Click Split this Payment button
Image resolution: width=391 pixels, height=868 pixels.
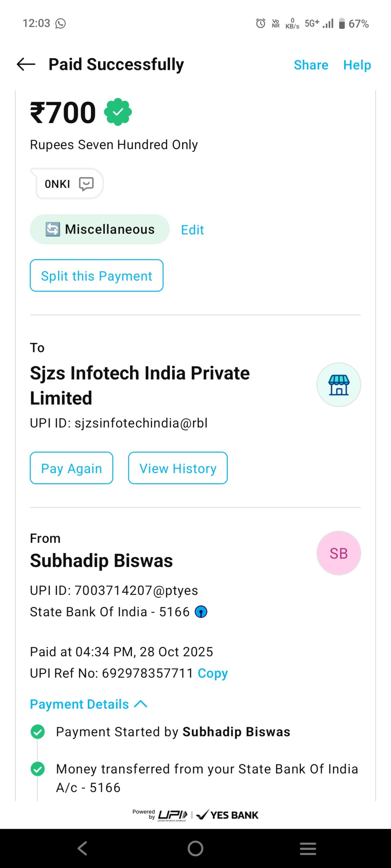coord(97,276)
